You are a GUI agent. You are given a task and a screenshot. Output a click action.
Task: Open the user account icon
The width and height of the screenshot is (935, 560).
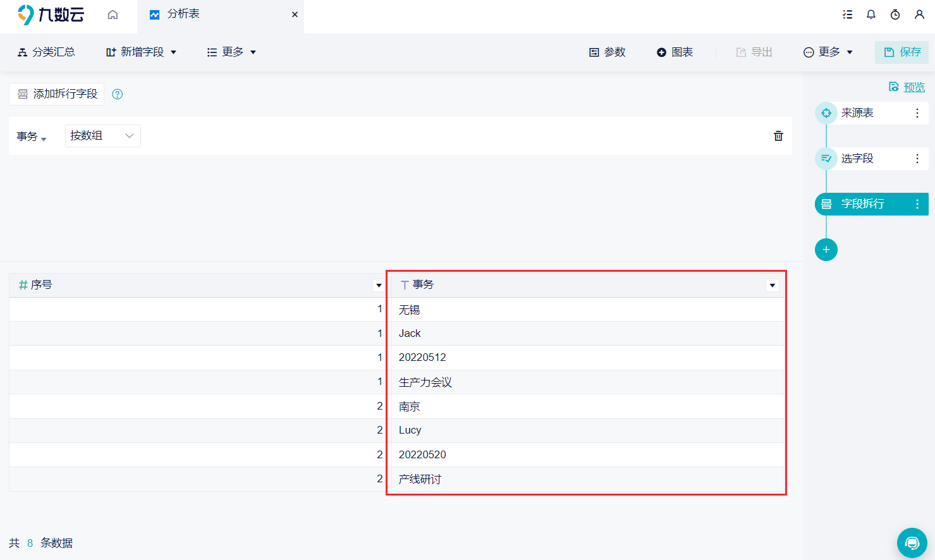[x=919, y=15]
